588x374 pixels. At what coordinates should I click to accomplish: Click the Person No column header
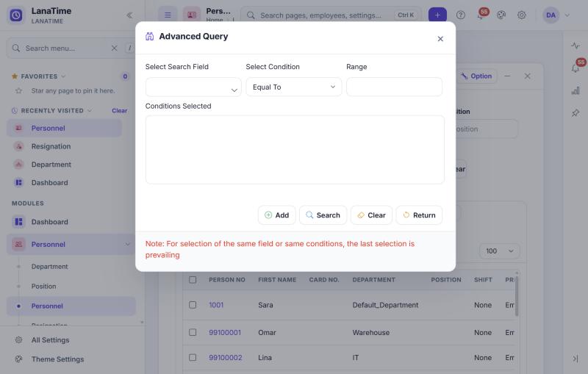click(x=227, y=280)
